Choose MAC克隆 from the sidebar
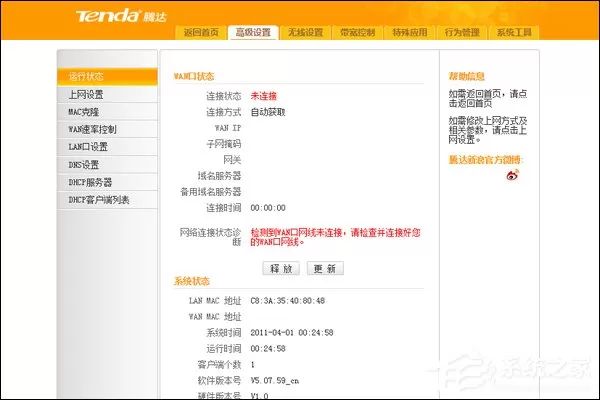This screenshot has width=600, height=400. [x=107, y=112]
